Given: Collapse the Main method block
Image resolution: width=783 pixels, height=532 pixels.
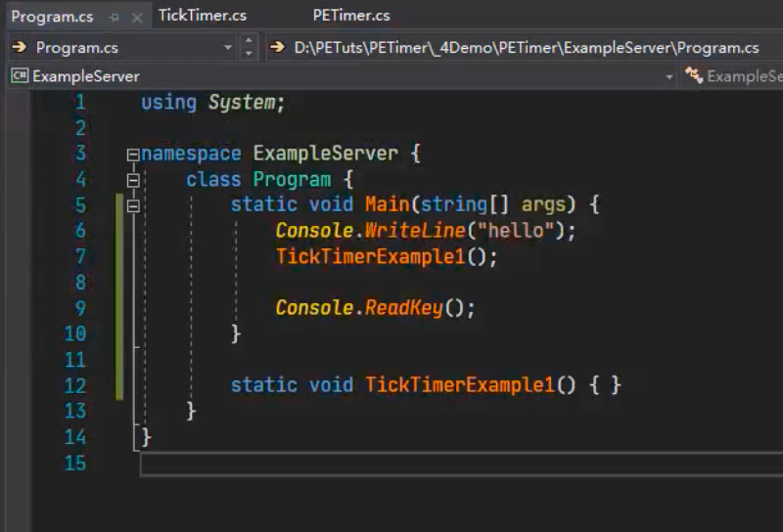Looking at the screenshot, I should (133, 205).
